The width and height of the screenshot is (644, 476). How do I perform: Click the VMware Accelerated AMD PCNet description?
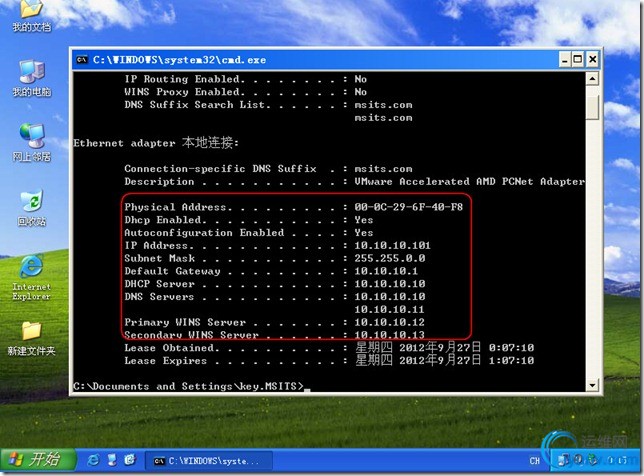click(469, 182)
